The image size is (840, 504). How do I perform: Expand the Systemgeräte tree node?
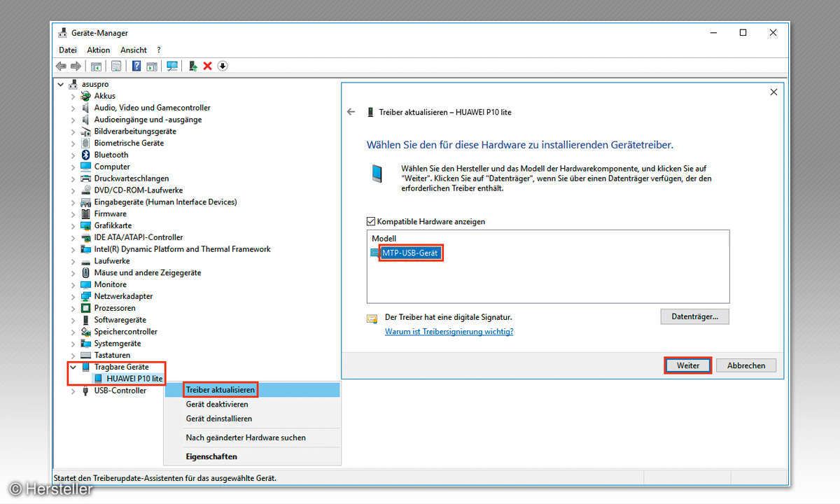73,343
